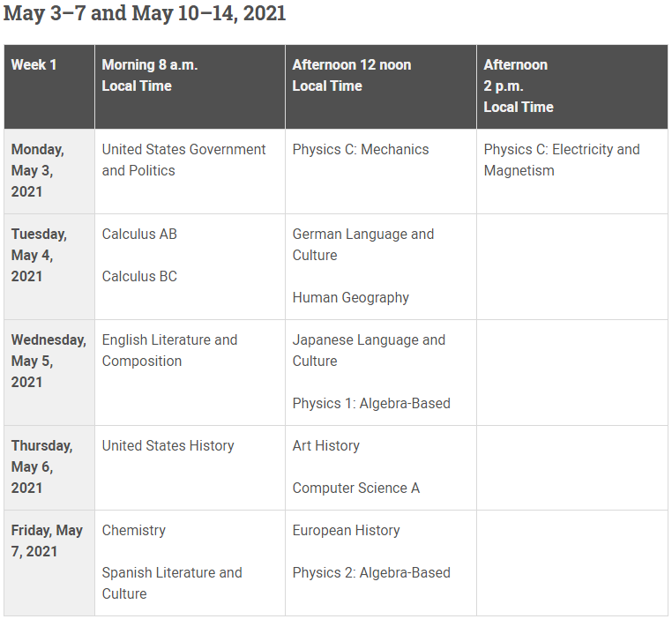Select Physics C: Electricity and Magnetism

562,160
